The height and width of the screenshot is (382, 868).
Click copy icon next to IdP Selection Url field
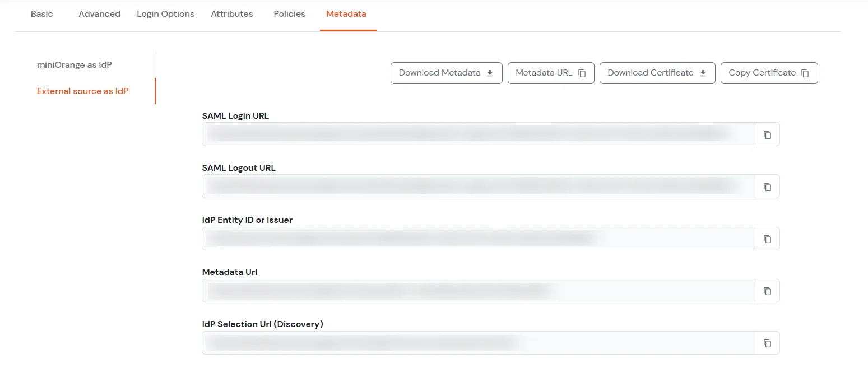(767, 342)
